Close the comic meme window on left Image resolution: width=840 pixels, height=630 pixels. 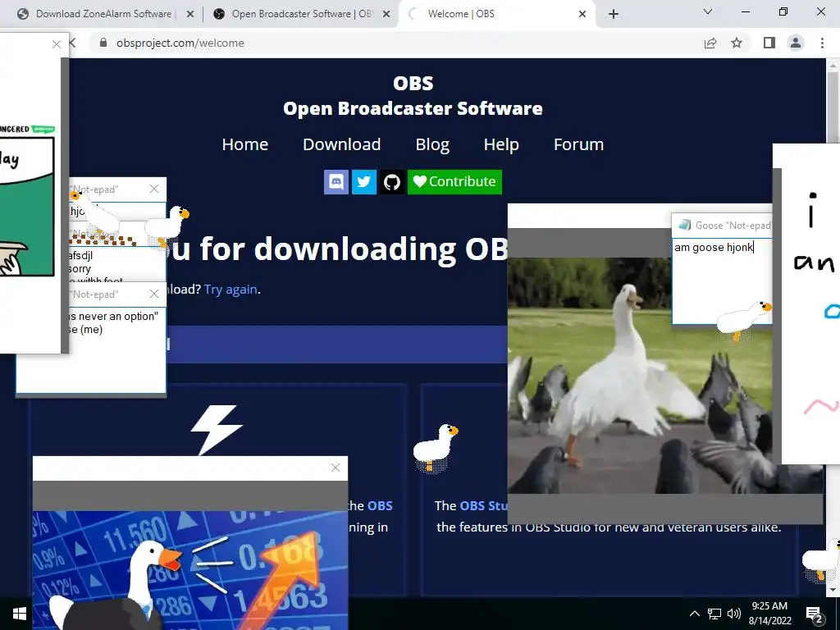click(x=57, y=44)
